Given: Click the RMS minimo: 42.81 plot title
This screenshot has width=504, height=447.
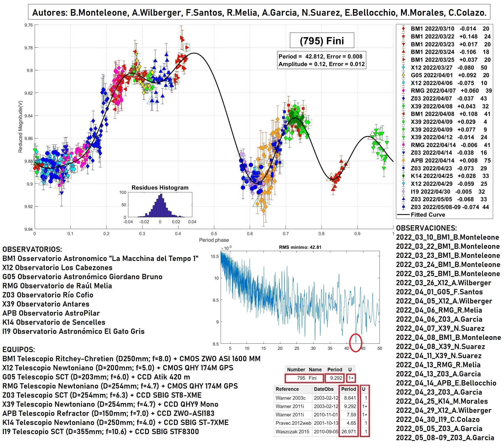Looking at the screenshot, I should click(300, 247).
